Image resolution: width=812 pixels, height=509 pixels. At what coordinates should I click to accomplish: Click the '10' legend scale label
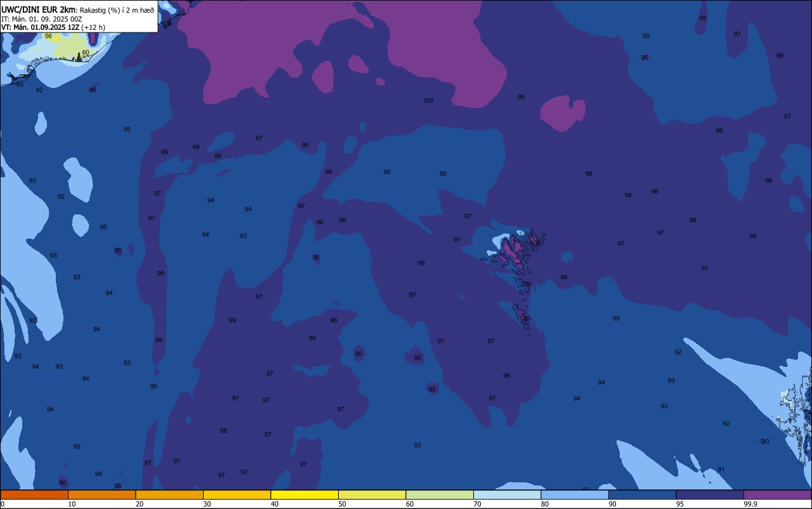coord(72,504)
